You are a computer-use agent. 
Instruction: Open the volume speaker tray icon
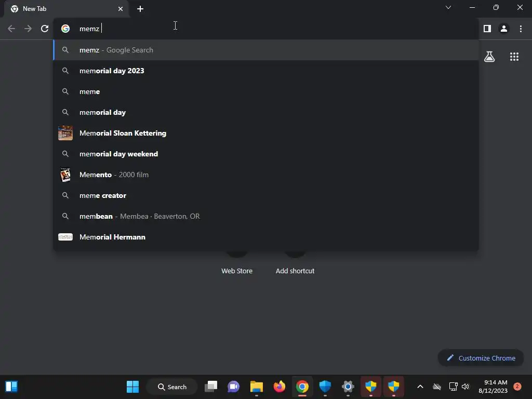click(x=465, y=387)
